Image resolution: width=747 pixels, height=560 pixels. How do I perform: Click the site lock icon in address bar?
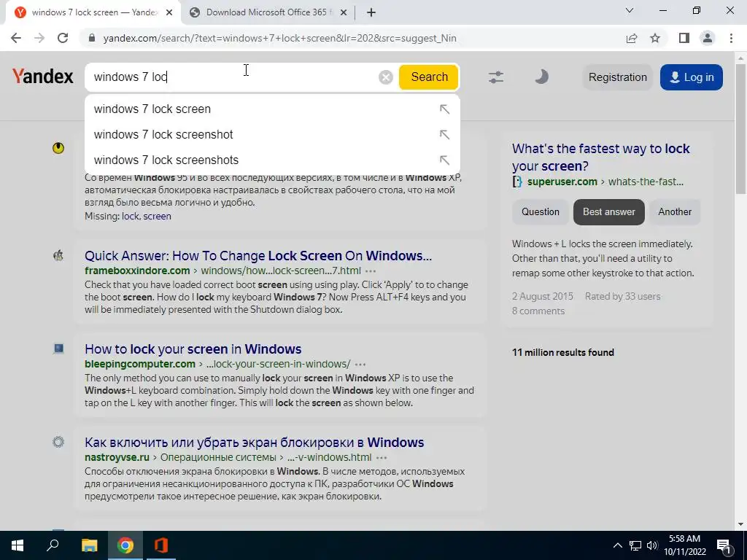pos(92,38)
